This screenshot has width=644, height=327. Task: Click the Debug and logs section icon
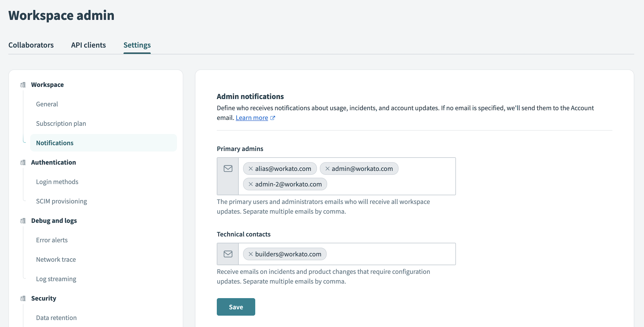coord(23,220)
